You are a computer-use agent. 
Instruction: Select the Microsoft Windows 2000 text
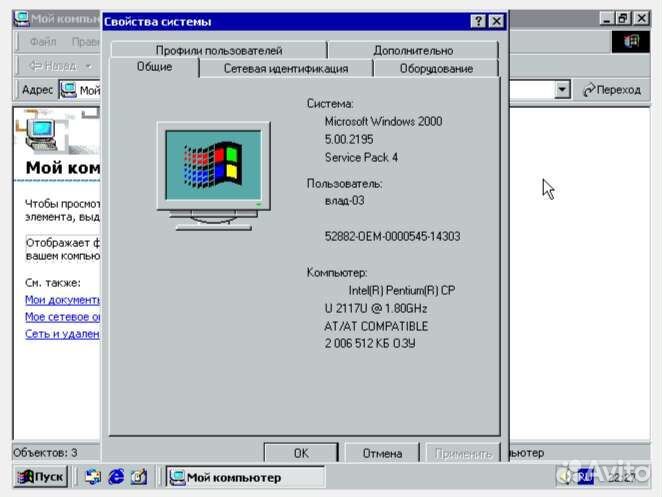coord(383,122)
